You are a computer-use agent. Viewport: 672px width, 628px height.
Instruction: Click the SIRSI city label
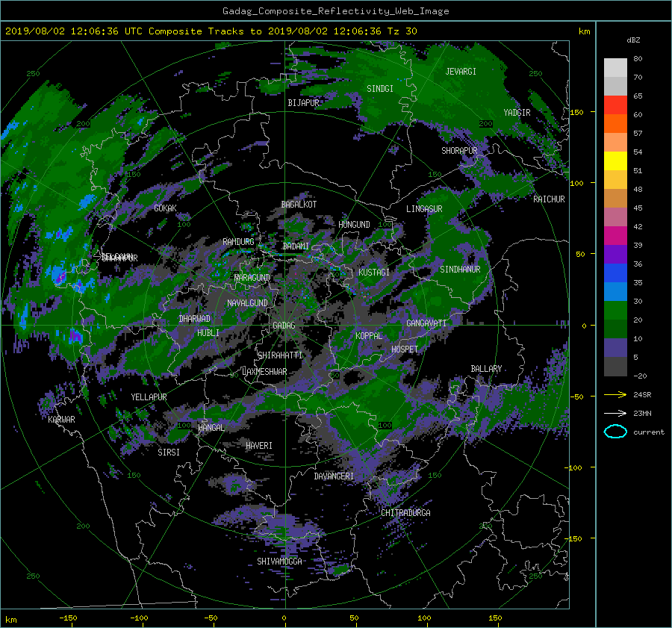tap(169, 453)
